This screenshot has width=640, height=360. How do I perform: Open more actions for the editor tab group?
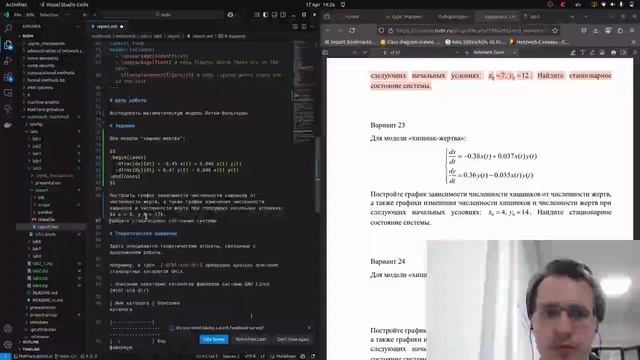pyautogui.click(x=312, y=27)
